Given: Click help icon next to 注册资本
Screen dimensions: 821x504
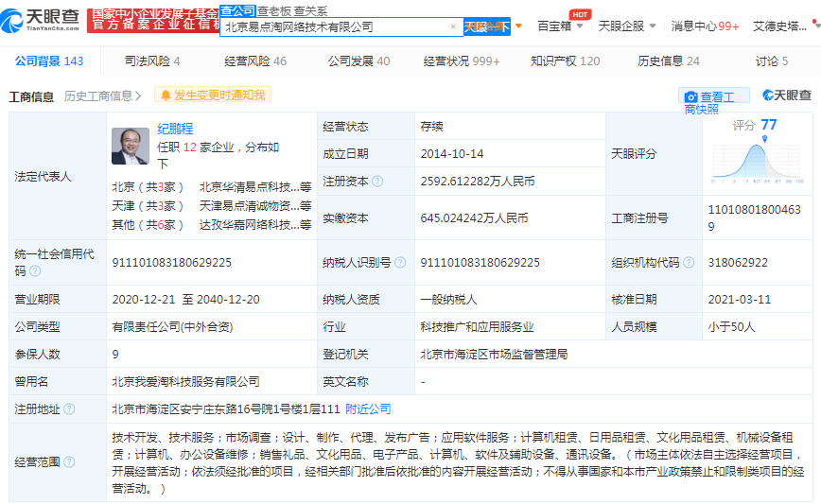Looking at the screenshot, I should pos(377,182).
